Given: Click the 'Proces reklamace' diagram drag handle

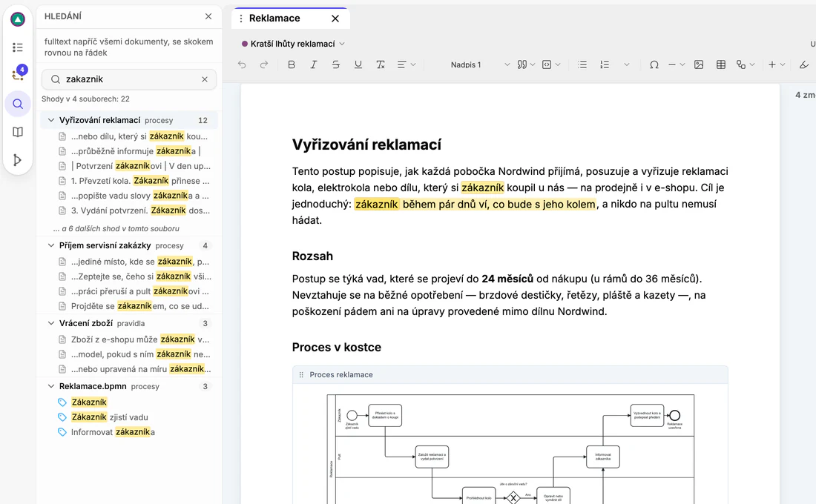Looking at the screenshot, I should click(x=300, y=374).
